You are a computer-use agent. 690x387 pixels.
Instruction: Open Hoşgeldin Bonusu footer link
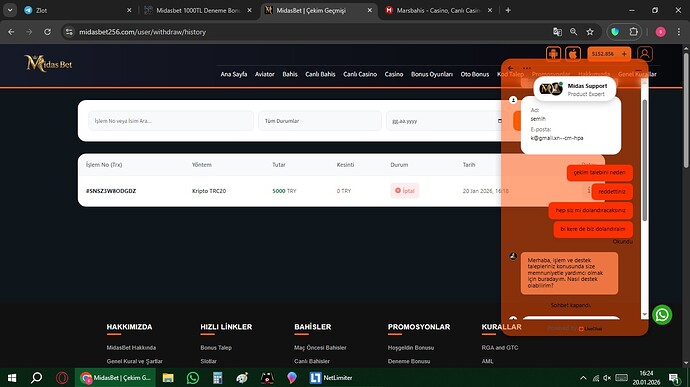tap(411, 347)
